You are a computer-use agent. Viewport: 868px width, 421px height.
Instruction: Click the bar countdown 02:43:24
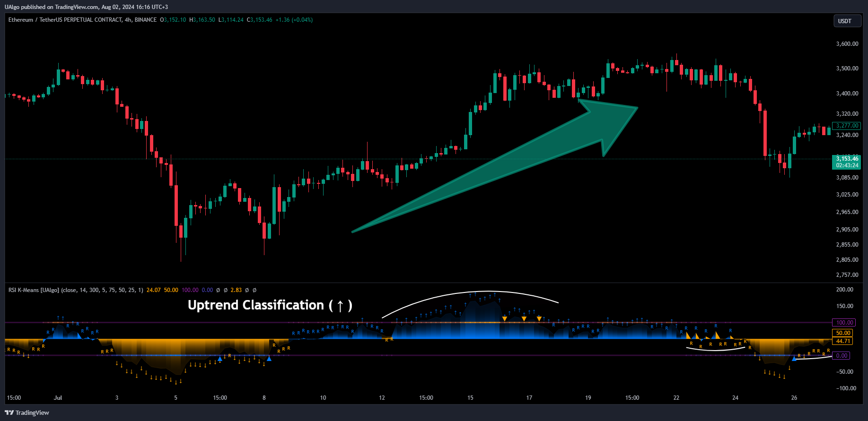tap(847, 165)
